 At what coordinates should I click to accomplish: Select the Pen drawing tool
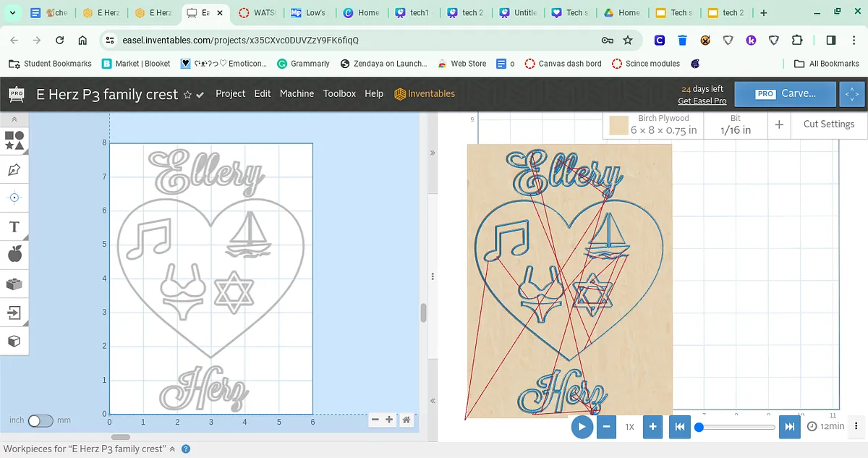[x=14, y=170]
